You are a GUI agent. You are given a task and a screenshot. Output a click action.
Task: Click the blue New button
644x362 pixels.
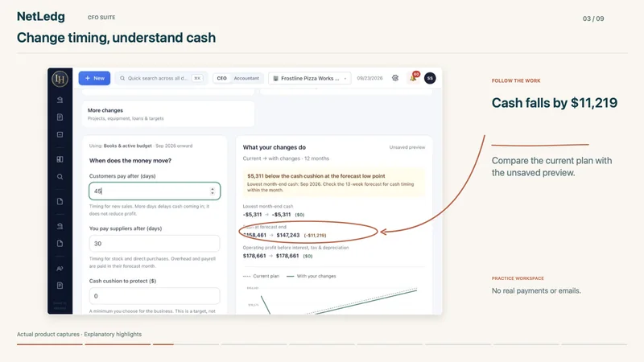point(94,78)
